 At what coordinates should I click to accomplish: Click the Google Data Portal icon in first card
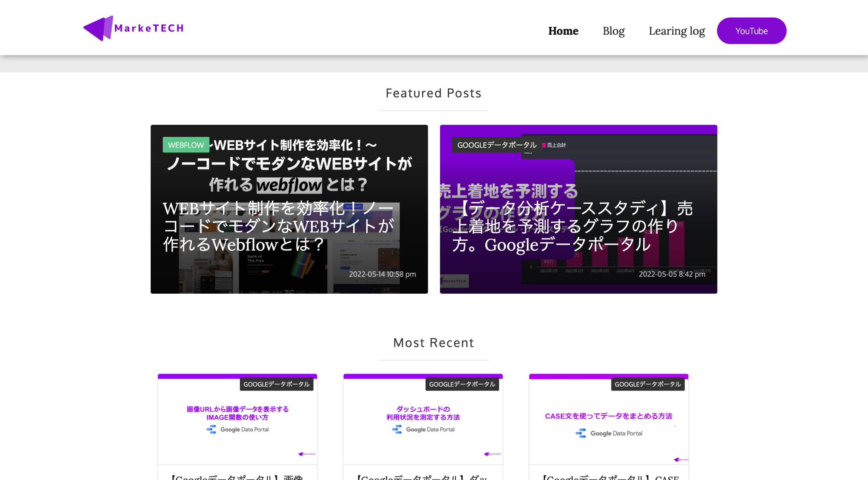211,429
